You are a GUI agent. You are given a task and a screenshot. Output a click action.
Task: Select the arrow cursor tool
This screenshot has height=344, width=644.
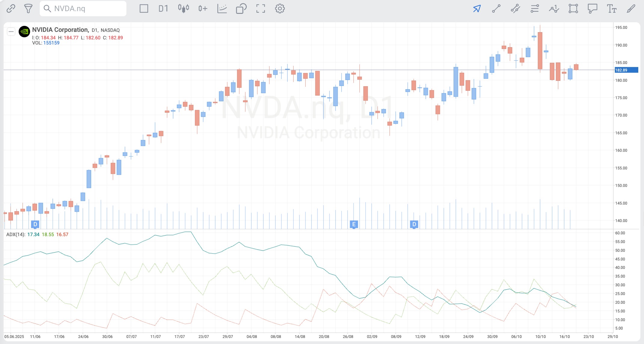[x=477, y=8]
